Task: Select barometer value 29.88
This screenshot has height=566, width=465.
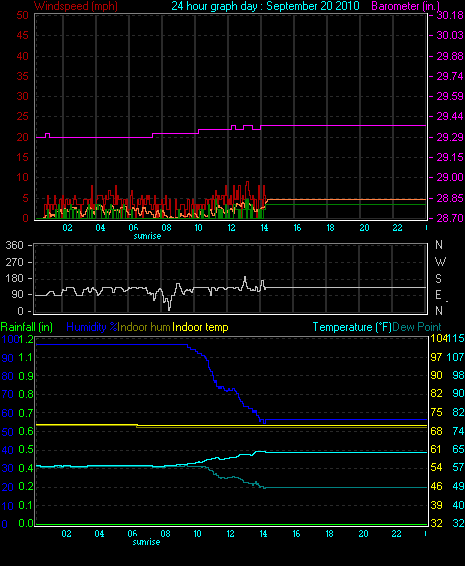Action: click(x=450, y=56)
